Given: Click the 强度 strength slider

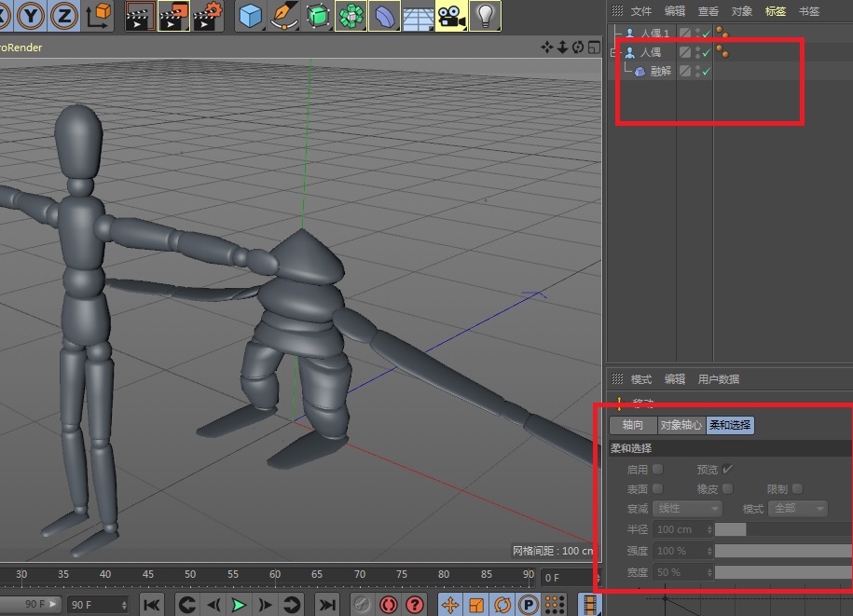Looking at the screenshot, I should (784, 551).
